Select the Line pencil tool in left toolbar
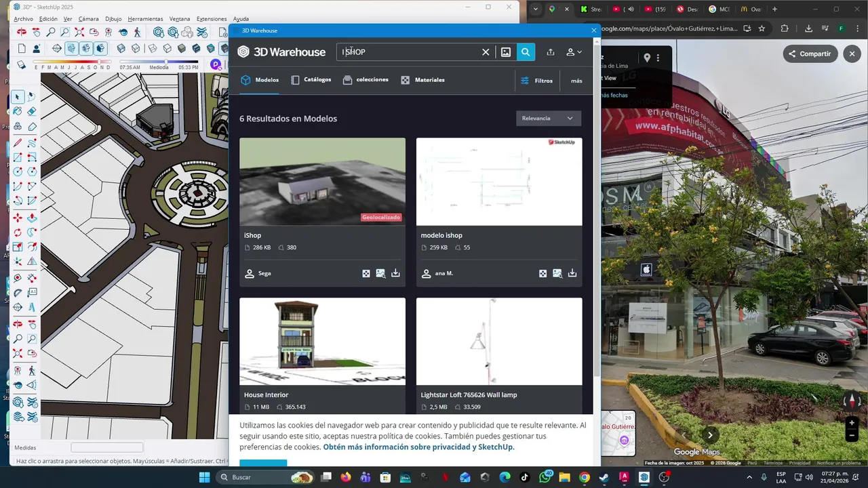868x488 pixels. coord(18,143)
